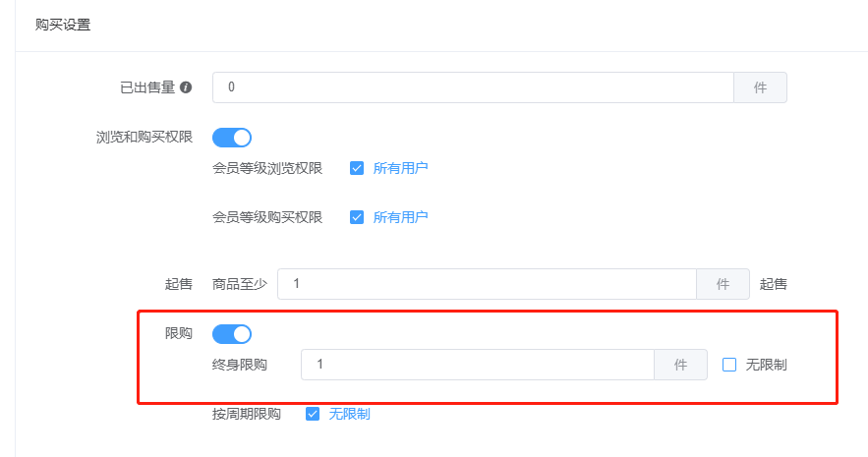The width and height of the screenshot is (868, 457).
Task: Click the info icon beside 已出售量
Action: point(186,87)
